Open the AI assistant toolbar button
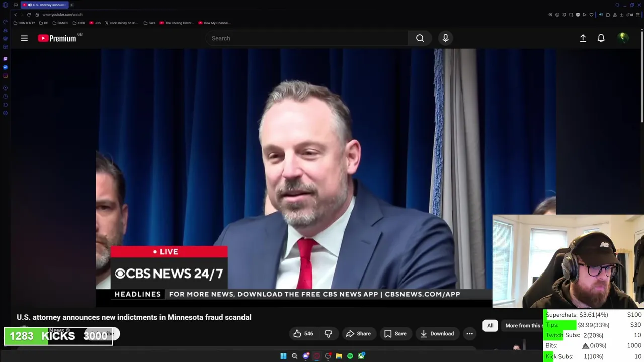The image size is (644, 362). 631,15
